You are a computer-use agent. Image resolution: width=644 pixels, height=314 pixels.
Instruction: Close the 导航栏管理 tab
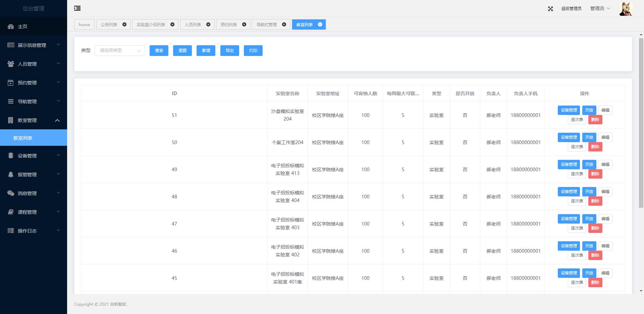(x=284, y=24)
